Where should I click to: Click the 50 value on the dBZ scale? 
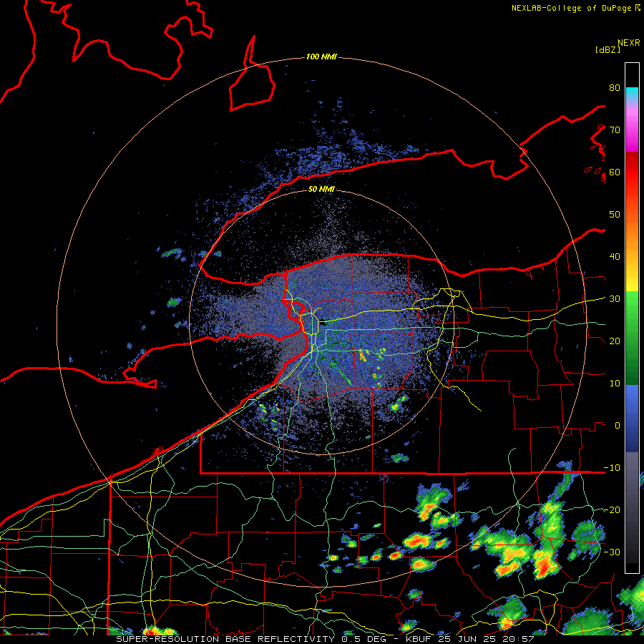[615, 215]
